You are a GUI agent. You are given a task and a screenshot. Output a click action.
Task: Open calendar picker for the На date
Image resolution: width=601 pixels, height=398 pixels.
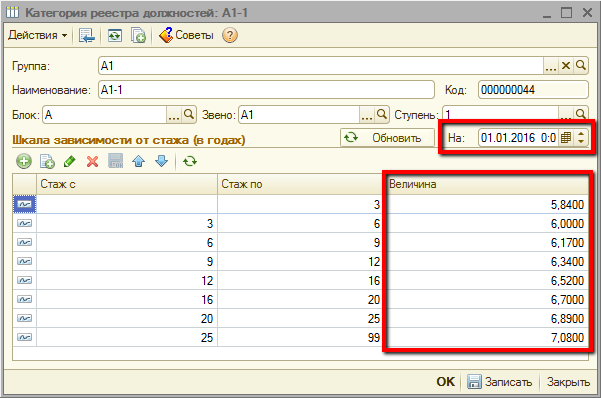566,137
